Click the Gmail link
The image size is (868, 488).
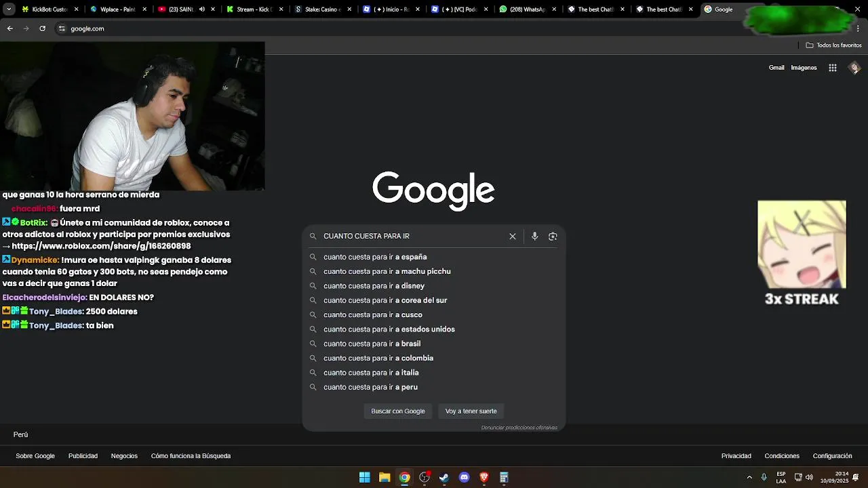point(776,68)
